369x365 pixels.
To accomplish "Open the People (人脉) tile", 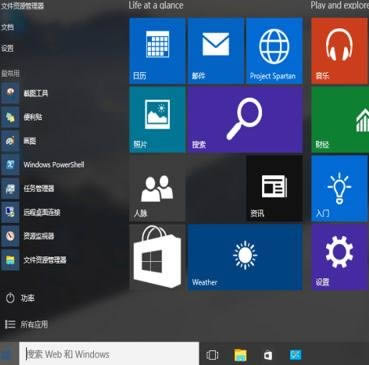I will click(x=157, y=188).
